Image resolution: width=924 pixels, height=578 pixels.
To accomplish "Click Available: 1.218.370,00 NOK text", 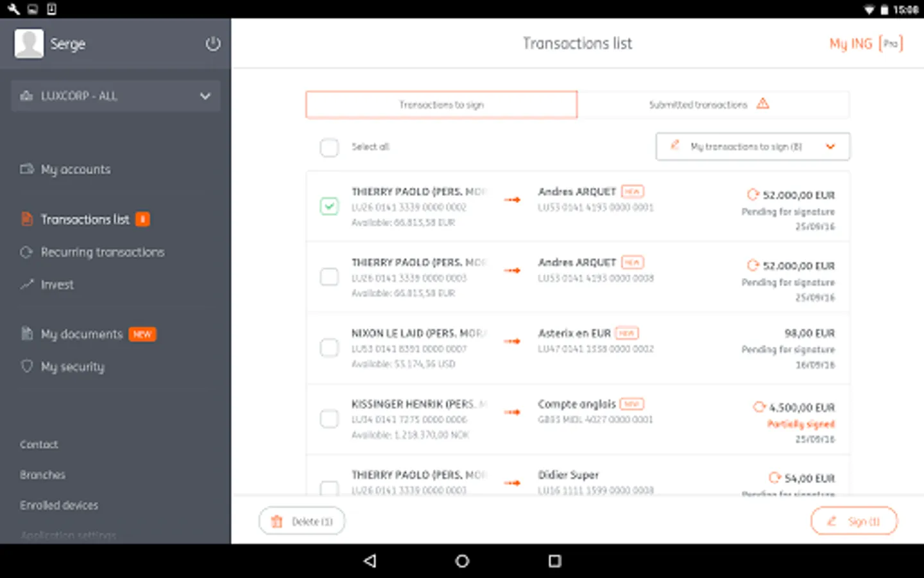I will point(410,435).
